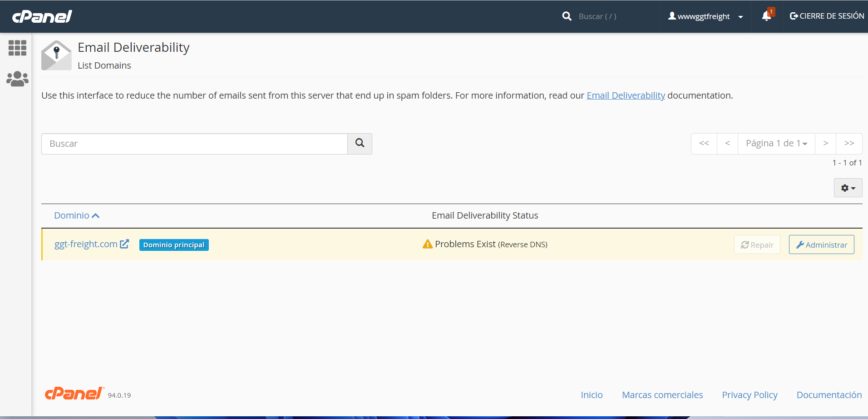Click the cPanel logo in header
The height and width of the screenshot is (419, 868).
(42, 16)
